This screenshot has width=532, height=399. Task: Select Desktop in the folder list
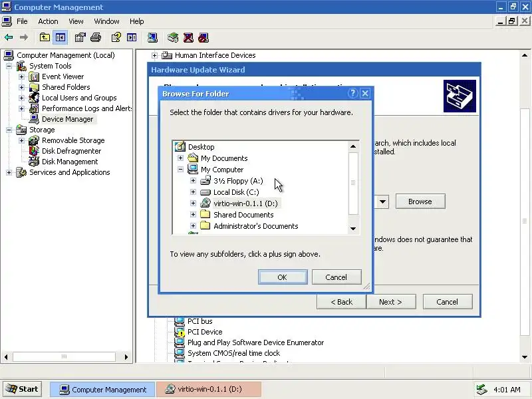click(201, 147)
